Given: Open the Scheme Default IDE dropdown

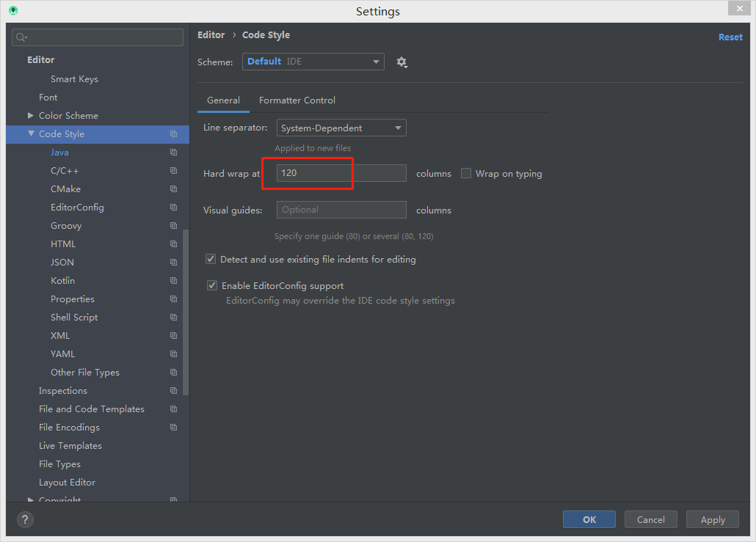Looking at the screenshot, I should coord(313,62).
